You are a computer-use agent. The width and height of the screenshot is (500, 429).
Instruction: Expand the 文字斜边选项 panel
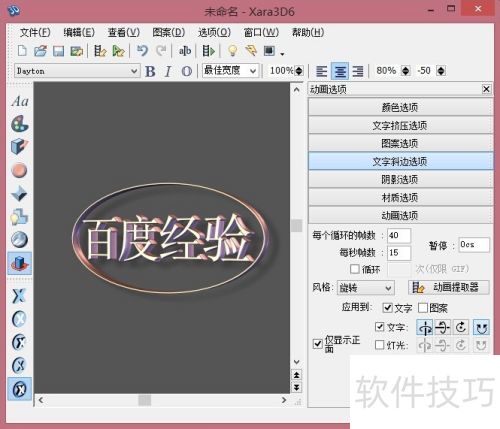[x=400, y=161]
